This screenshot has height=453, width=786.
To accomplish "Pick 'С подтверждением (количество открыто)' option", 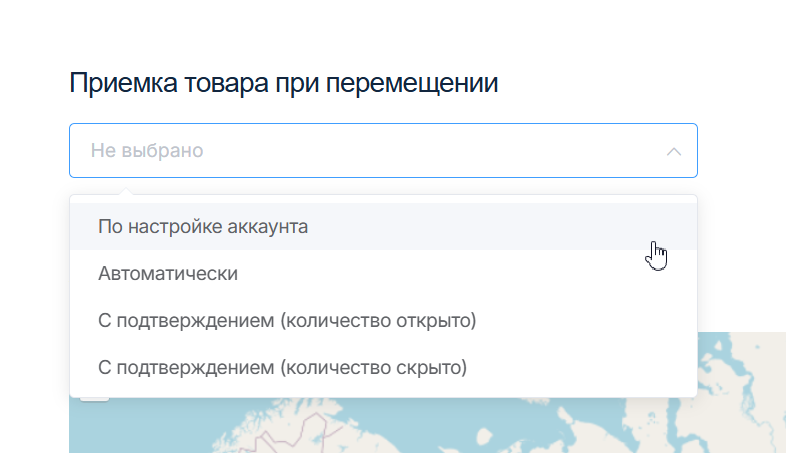I will point(287,321).
